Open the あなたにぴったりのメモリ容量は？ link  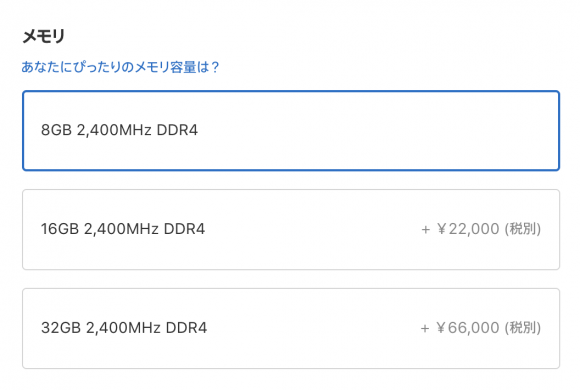[x=120, y=67]
